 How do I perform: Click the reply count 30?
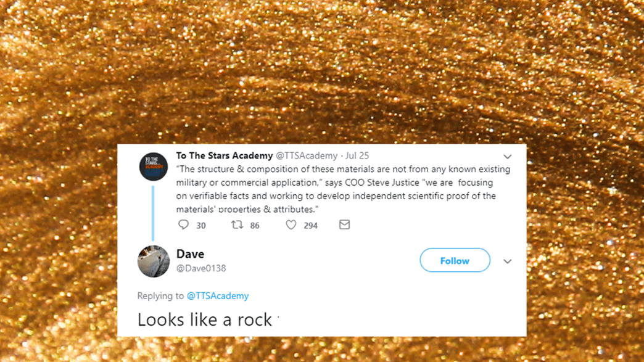click(x=201, y=226)
